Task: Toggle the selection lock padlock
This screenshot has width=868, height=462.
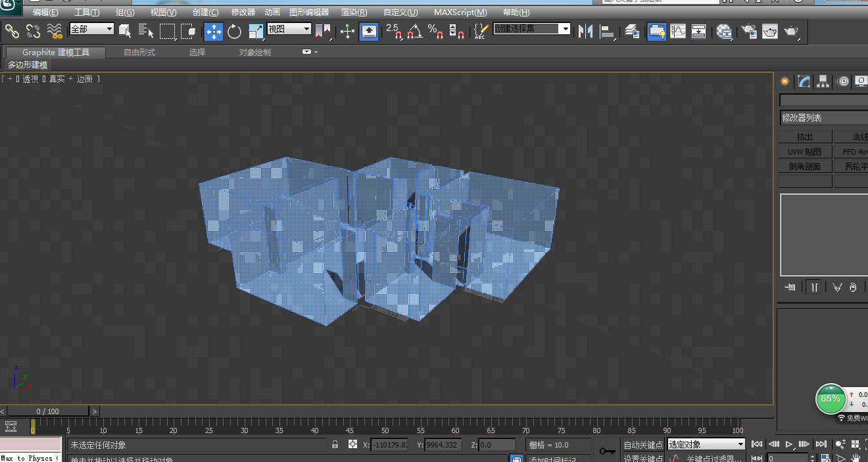Action: coord(335,445)
